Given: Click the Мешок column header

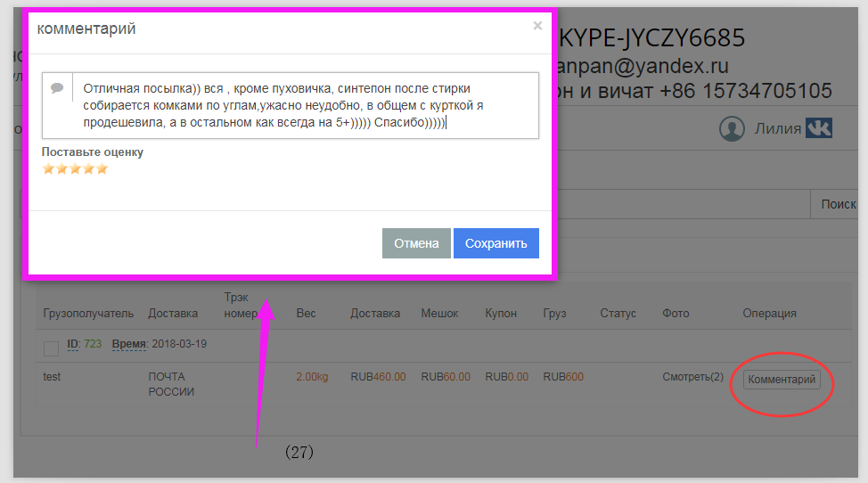Looking at the screenshot, I should (x=439, y=313).
